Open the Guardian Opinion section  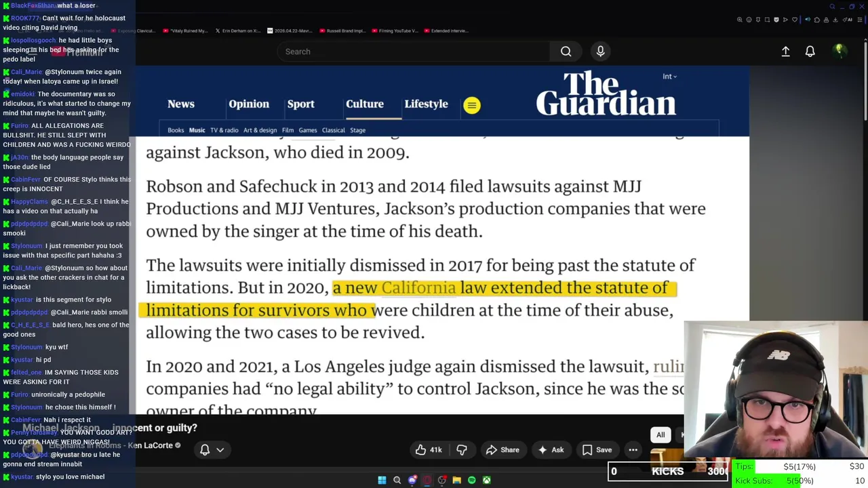coord(249,104)
